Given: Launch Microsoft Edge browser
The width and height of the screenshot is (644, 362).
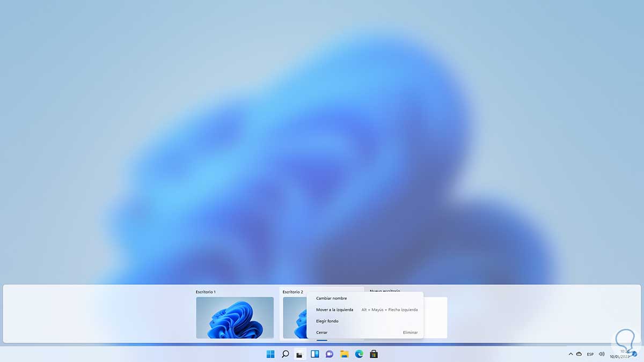Looking at the screenshot, I should [x=359, y=354].
